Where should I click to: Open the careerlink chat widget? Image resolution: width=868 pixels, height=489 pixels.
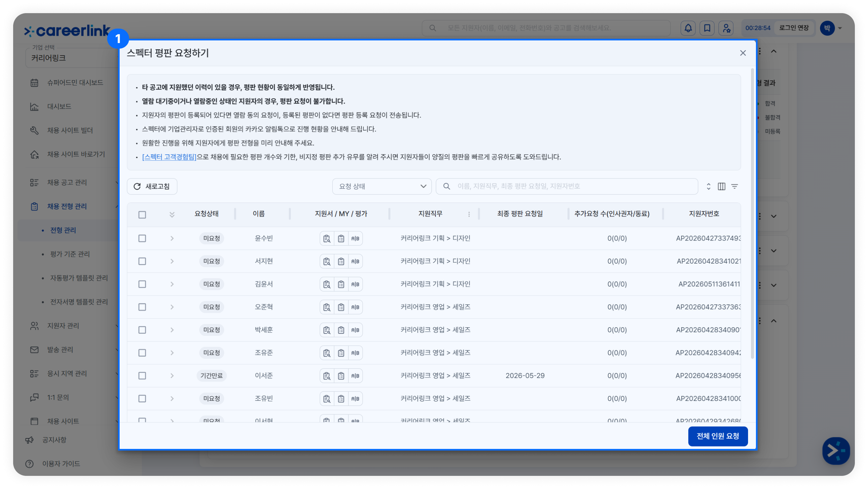[836, 451]
